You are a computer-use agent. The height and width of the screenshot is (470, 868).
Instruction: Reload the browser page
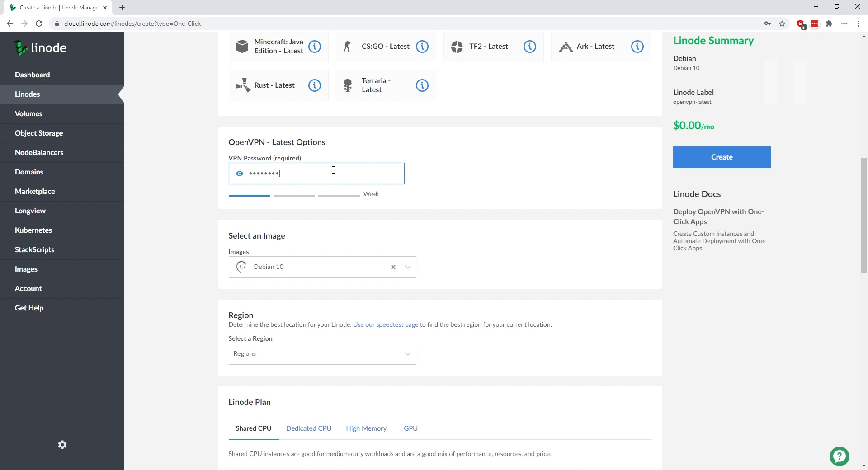39,23
